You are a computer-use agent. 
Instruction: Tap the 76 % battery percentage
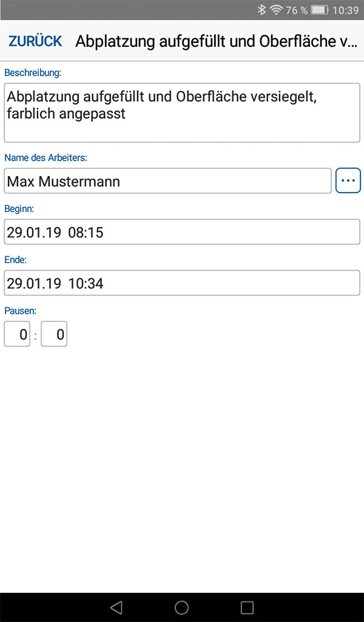297,10
